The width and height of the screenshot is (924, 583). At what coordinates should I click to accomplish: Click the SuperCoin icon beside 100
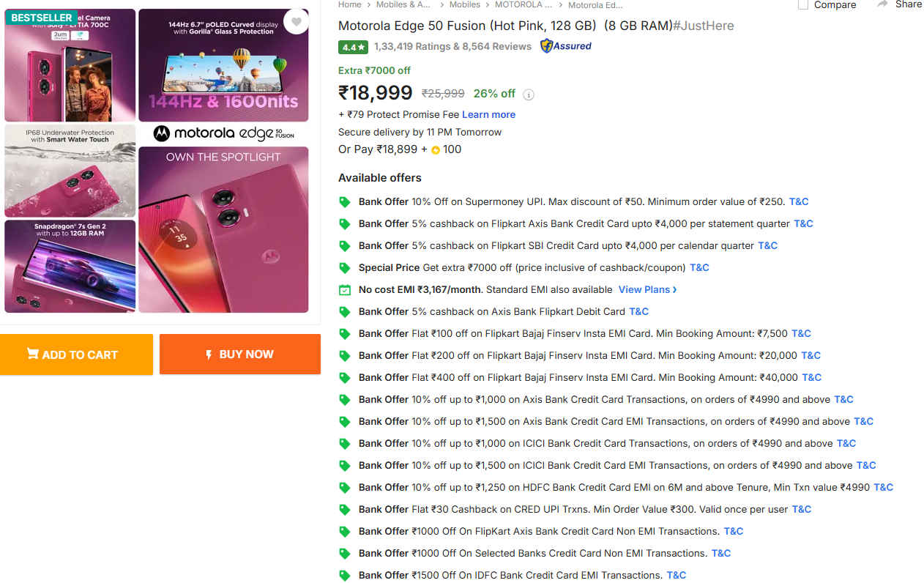click(x=436, y=150)
